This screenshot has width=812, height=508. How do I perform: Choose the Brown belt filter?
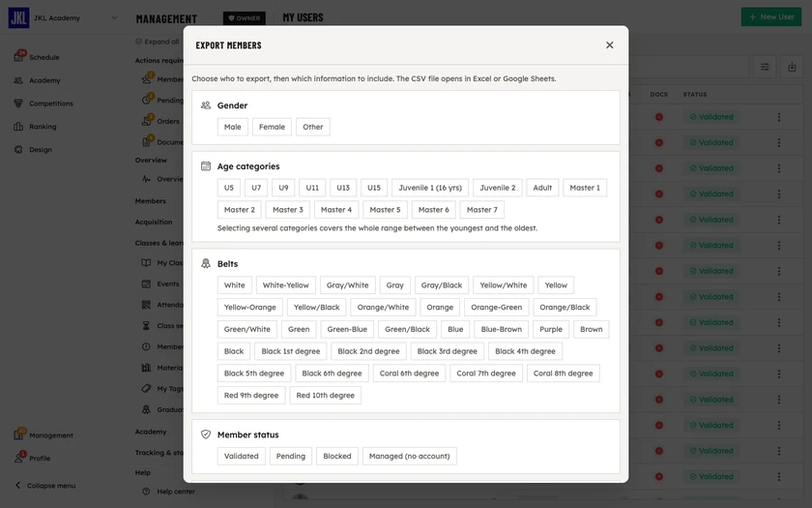tap(592, 329)
